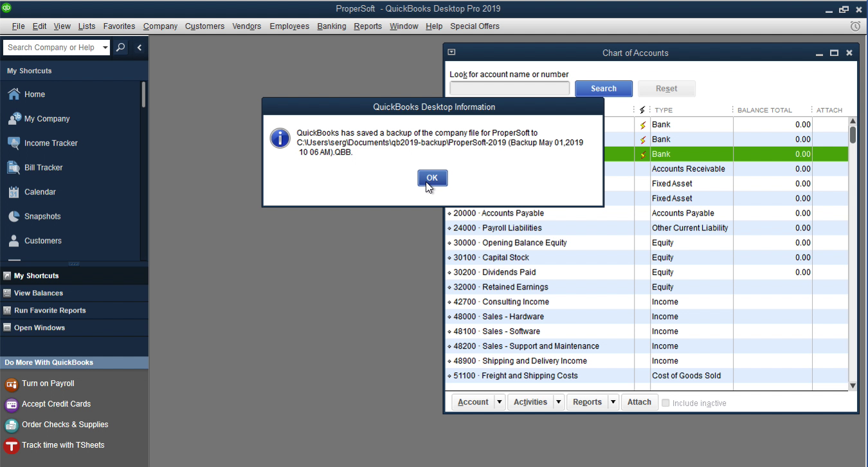Click the shortcuts sidebar scrollbar
This screenshot has height=467, width=868.
(143, 95)
